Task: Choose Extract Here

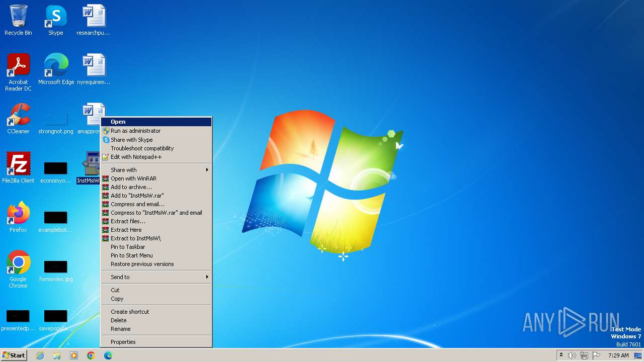Action: pyautogui.click(x=156, y=230)
